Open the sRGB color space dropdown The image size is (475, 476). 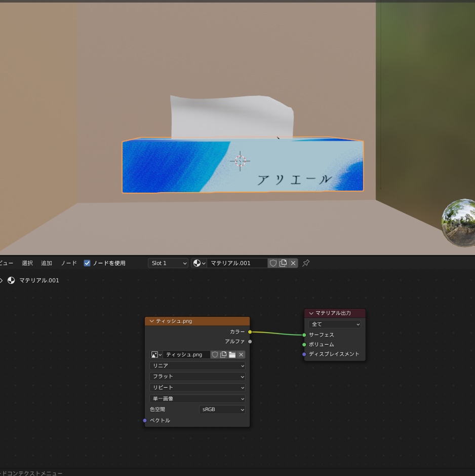[222, 409]
